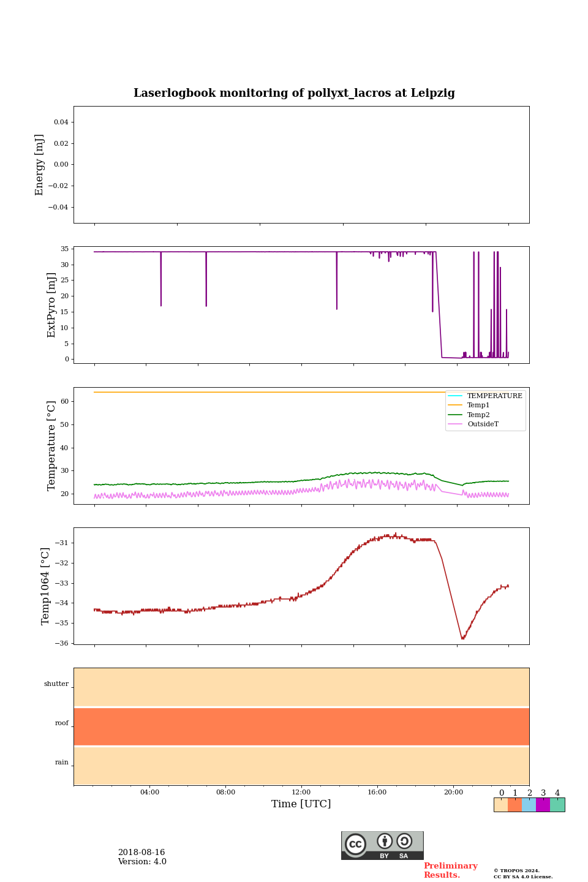Image resolution: width=588 pixels, height=882 pixels.
Task: Click the rain row label
Action: click(x=62, y=763)
